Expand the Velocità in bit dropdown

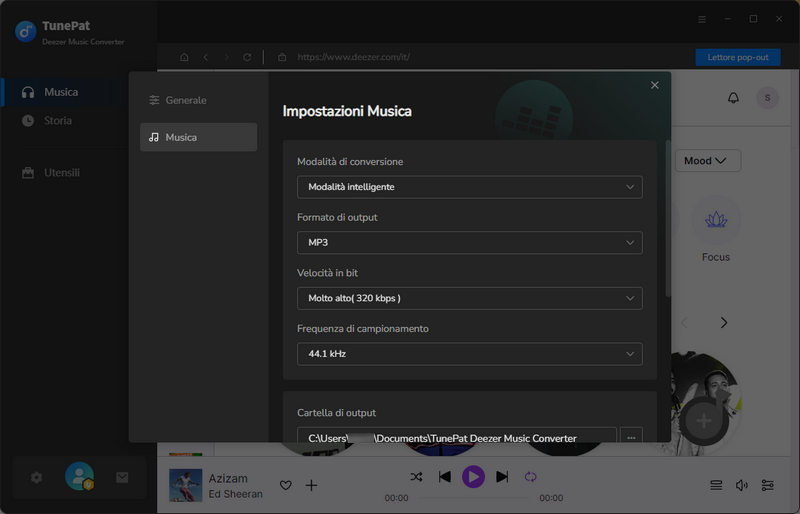pos(469,298)
